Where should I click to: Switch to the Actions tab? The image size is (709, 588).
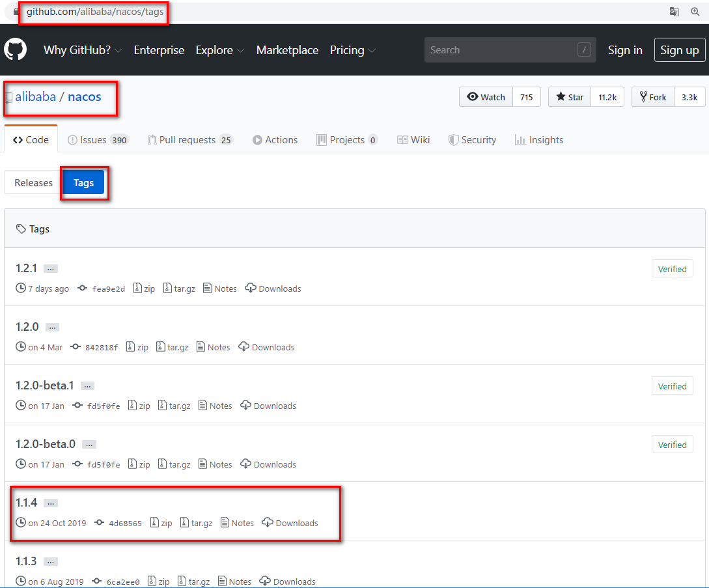[x=275, y=140]
